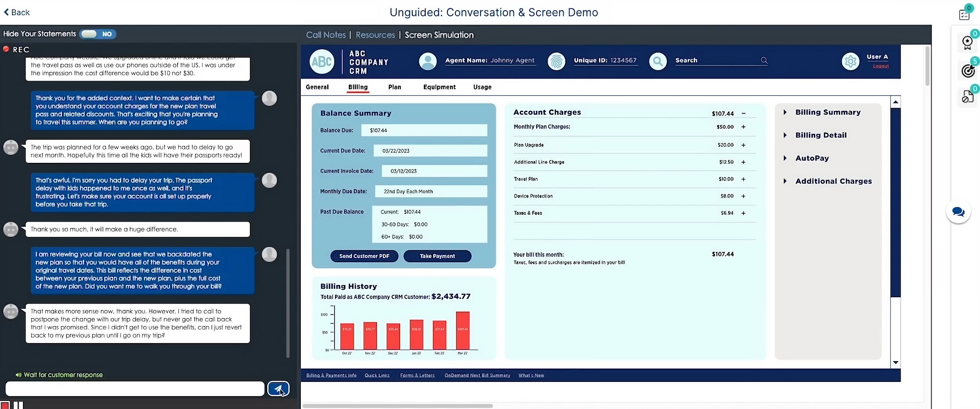Click the horizontal scrollbar at bottom

coord(397,406)
